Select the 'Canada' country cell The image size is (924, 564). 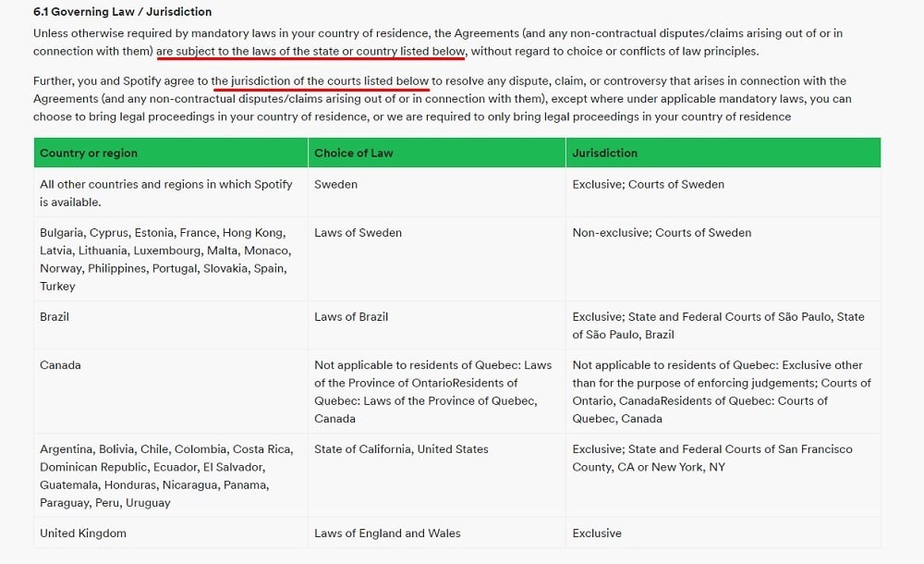tap(171, 392)
